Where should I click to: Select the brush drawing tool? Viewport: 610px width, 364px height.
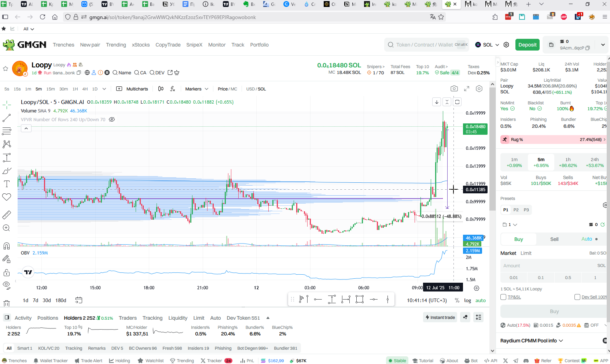tap(7, 171)
